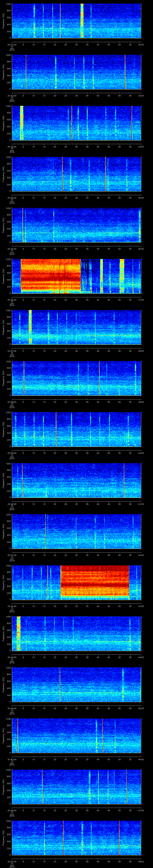Image resolution: width=153 pixels, height=868 pixels.
Task: Click the 20:33:00 time label
Action: [x=12, y=146]
